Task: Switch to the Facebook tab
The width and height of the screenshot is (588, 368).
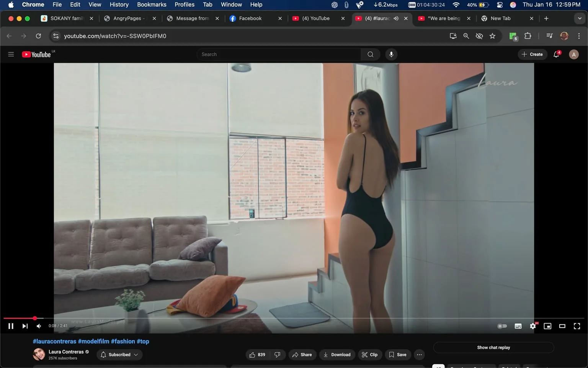Action: click(250, 18)
